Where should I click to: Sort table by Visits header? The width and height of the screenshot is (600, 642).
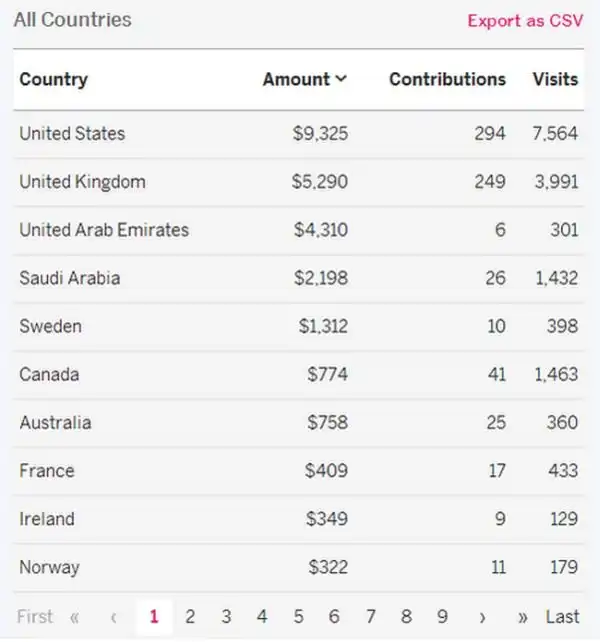click(x=555, y=79)
